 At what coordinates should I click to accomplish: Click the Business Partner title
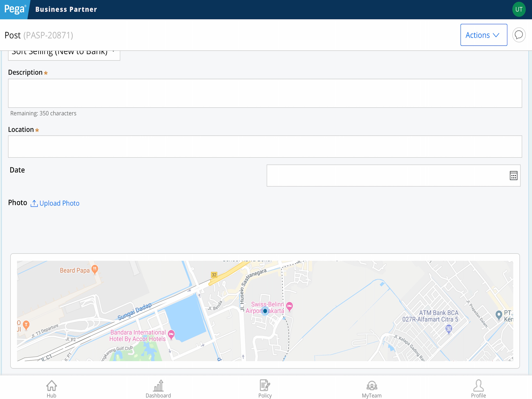66,9
